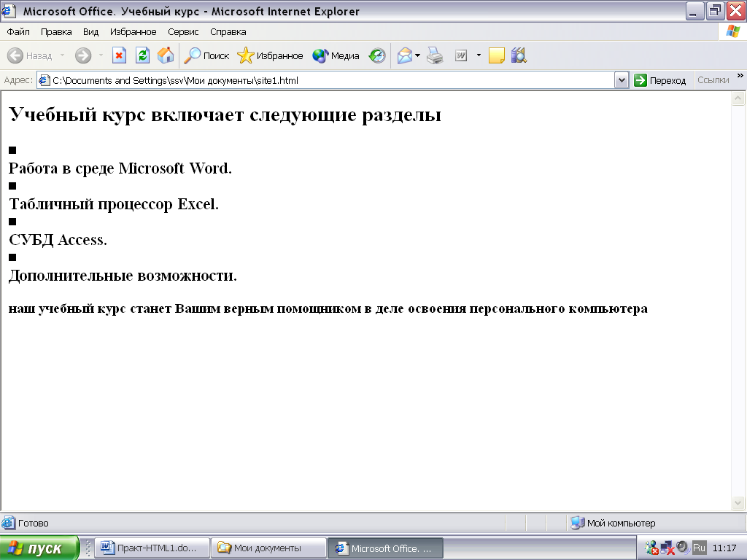Screen dimensions: 747x560
Task: Open the Файл menu
Action: click(18, 32)
